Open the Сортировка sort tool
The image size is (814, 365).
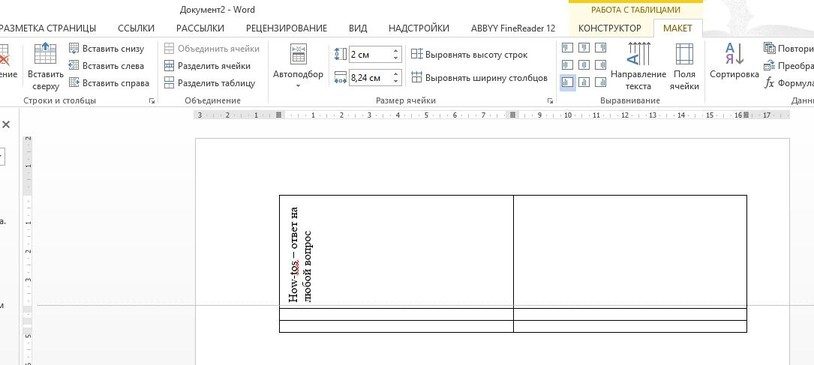tap(734, 62)
